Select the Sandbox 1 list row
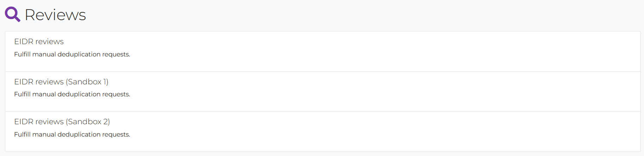This screenshot has height=156, width=644. pyautogui.click(x=323, y=91)
